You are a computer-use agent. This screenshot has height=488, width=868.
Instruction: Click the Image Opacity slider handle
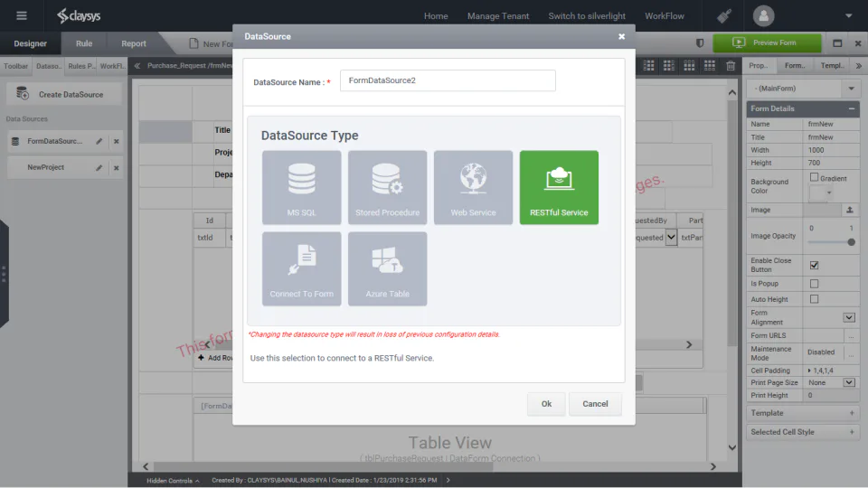point(851,242)
